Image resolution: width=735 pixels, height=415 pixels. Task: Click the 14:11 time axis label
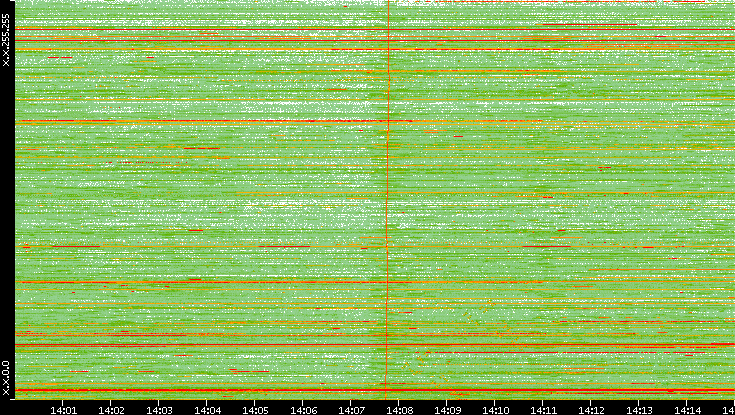543,411
